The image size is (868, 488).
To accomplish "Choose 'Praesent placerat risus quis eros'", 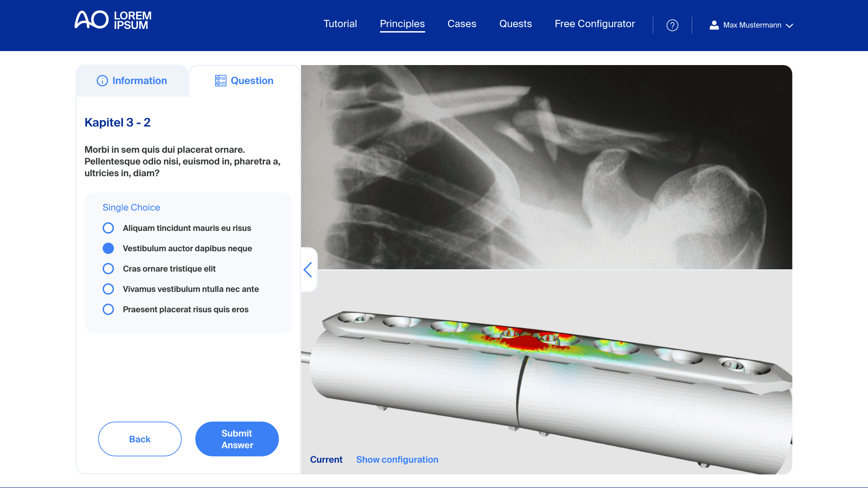I will pyautogui.click(x=108, y=310).
